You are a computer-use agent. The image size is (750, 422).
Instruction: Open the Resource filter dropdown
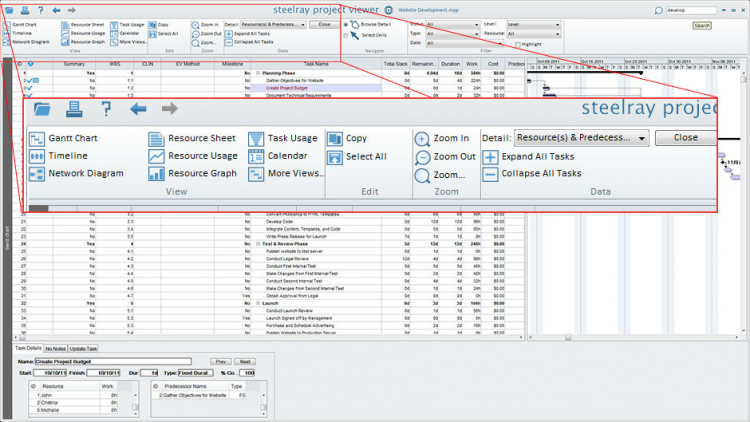533,34
